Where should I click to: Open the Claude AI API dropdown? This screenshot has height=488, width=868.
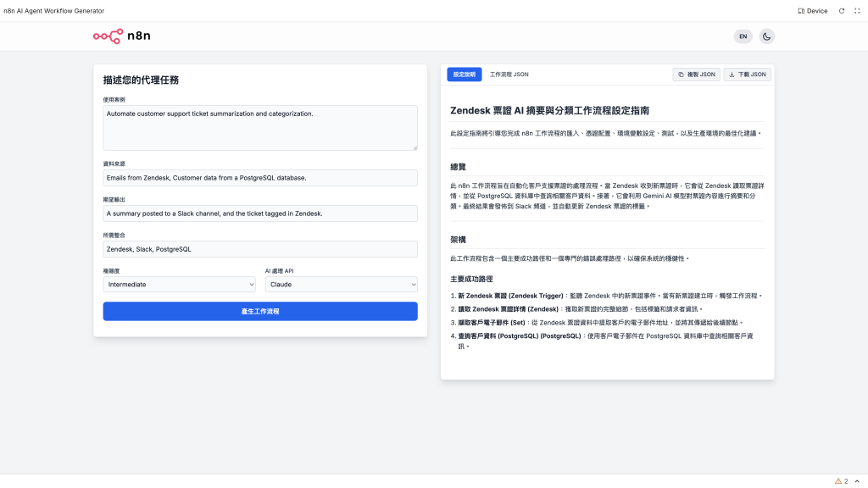pos(341,285)
